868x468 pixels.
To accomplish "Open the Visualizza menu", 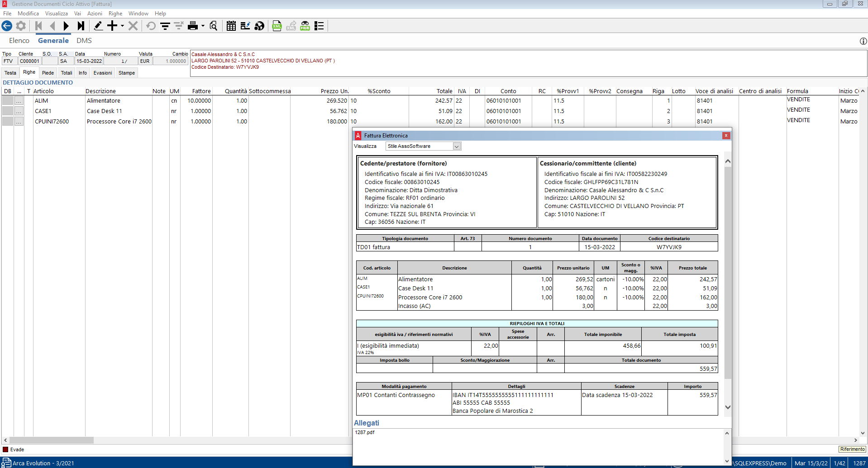I will coord(57,14).
